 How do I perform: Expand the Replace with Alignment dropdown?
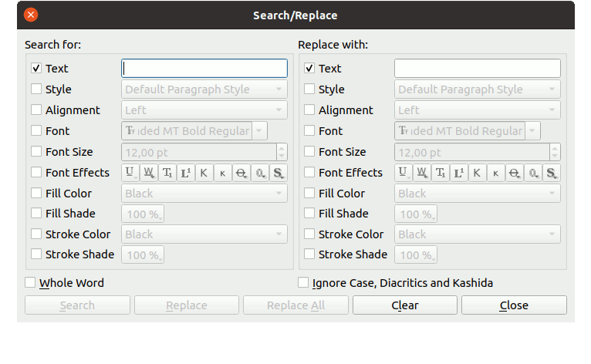tap(478, 110)
